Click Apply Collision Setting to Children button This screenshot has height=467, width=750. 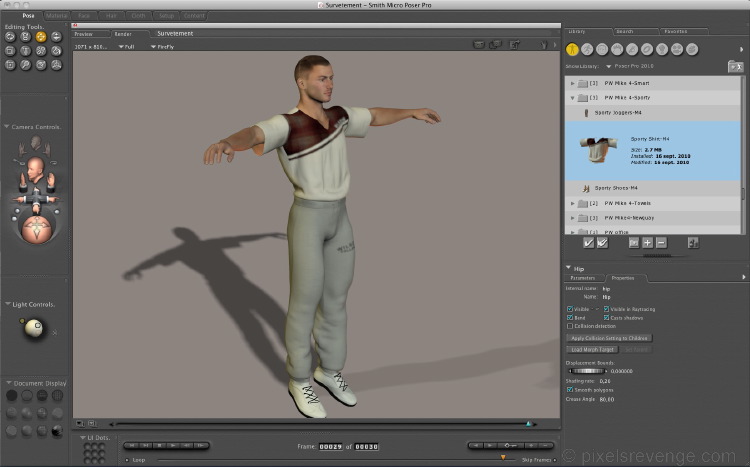(x=609, y=338)
